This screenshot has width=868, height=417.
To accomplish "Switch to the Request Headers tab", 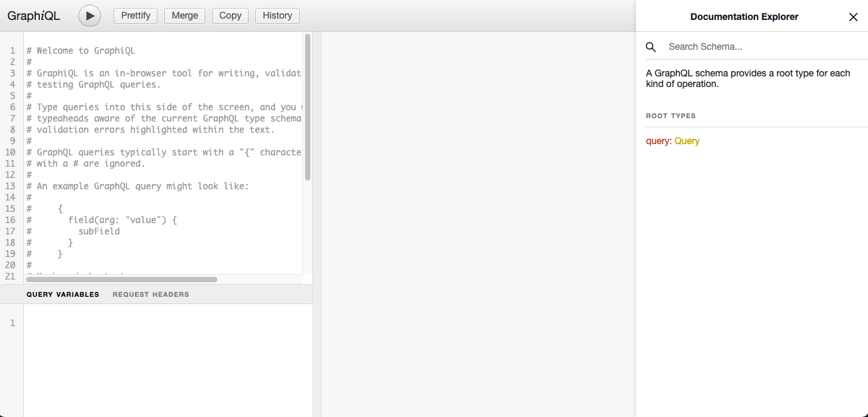I will click(150, 294).
